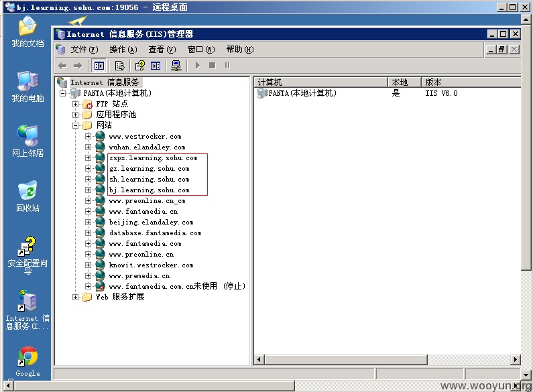Restore the inner MMC child window

(x=501, y=50)
